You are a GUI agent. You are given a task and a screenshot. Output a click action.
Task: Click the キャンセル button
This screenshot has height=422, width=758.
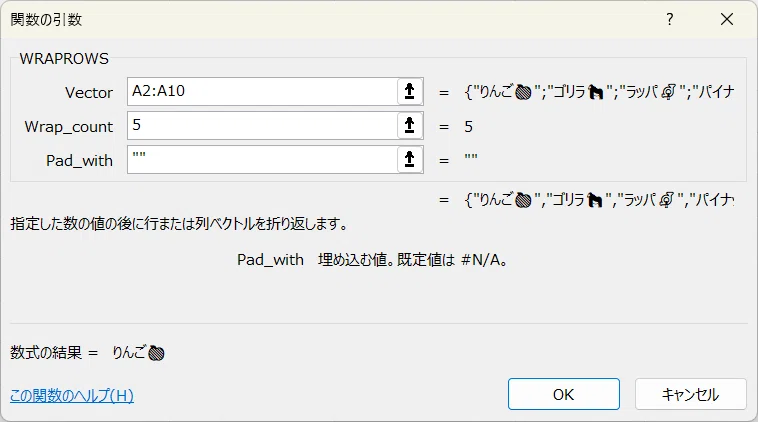[691, 394]
